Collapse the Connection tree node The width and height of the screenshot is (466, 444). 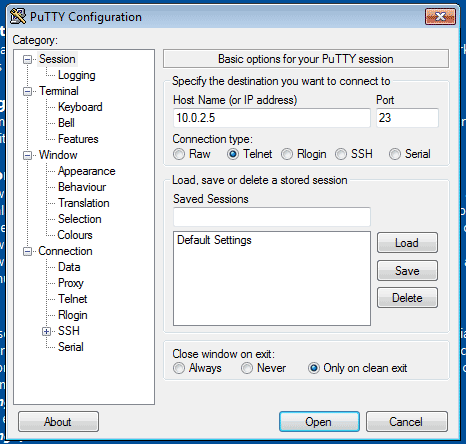27,251
